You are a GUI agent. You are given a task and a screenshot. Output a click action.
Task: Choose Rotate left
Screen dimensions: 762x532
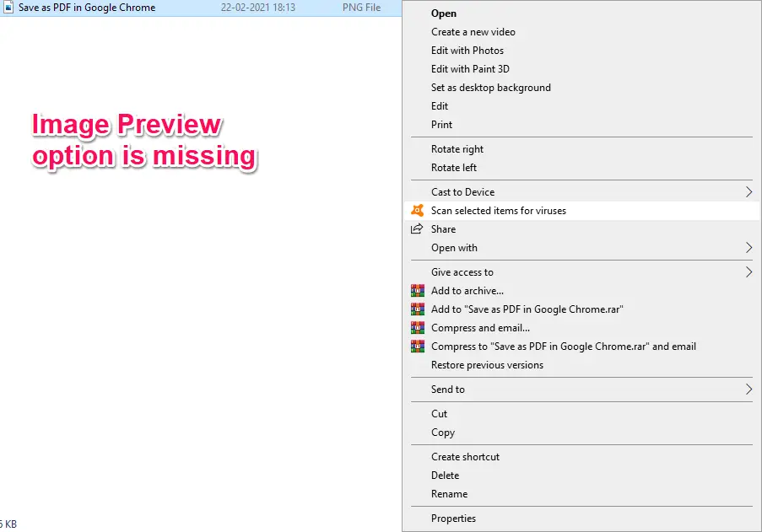(581, 167)
